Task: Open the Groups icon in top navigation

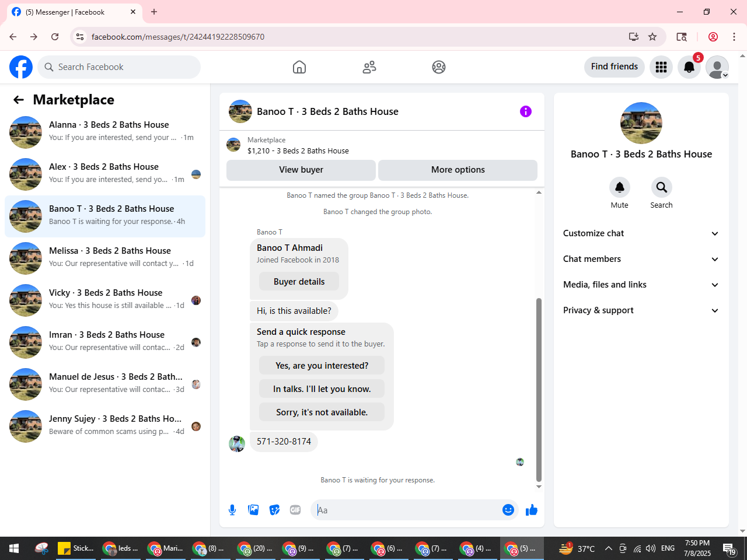Action: (x=439, y=67)
